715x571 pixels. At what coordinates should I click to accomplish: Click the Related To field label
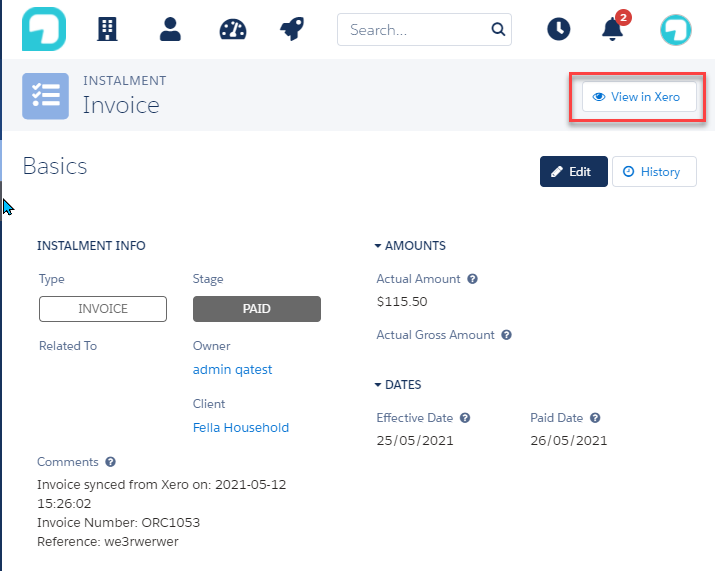(x=68, y=346)
